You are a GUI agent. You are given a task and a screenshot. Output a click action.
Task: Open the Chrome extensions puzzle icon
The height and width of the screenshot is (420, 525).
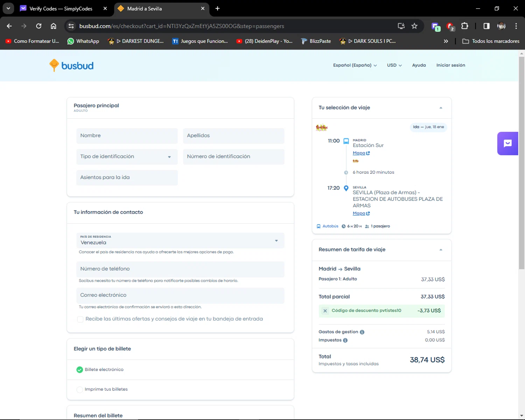464,26
